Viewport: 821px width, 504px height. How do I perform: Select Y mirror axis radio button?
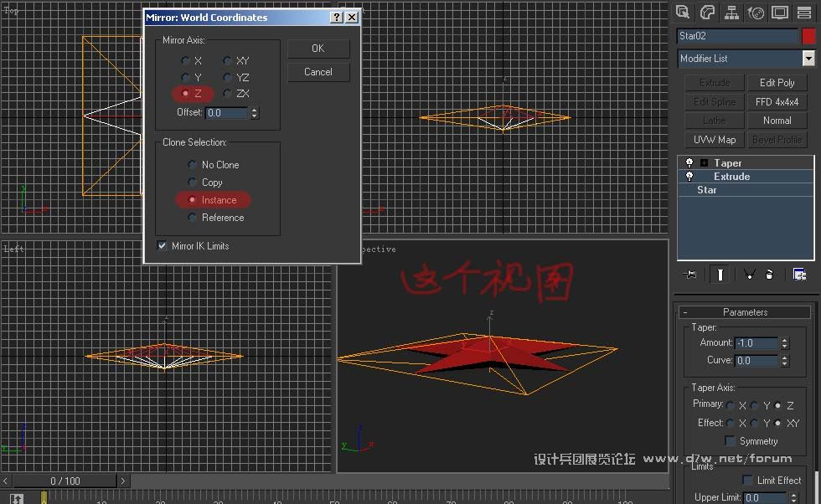coord(185,78)
